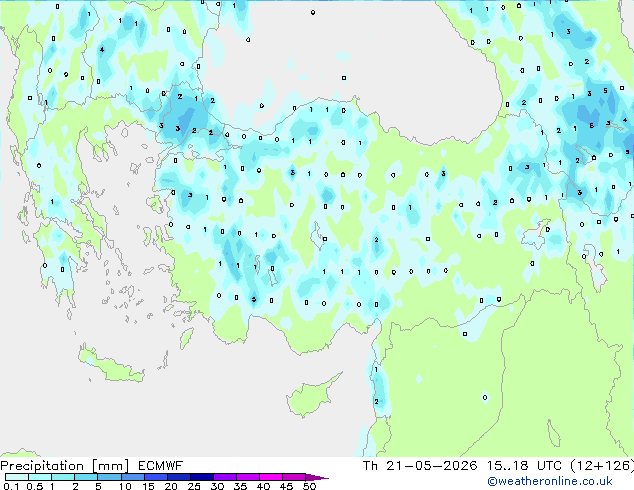Image resolution: width=634 pixels, height=490 pixels.
Task: Click the 1–2 mm legend color swatch
Action: pyautogui.click(x=63, y=477)
